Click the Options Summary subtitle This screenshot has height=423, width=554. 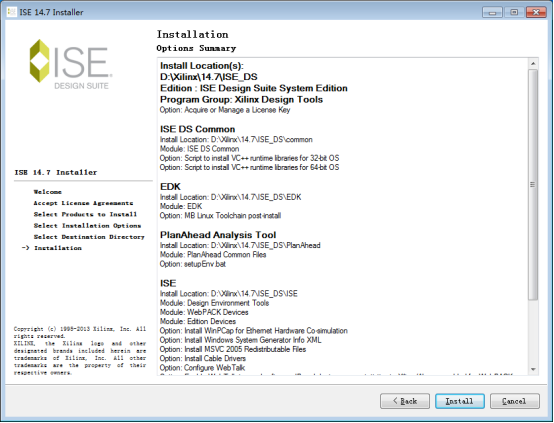click(x=196, y=48)
